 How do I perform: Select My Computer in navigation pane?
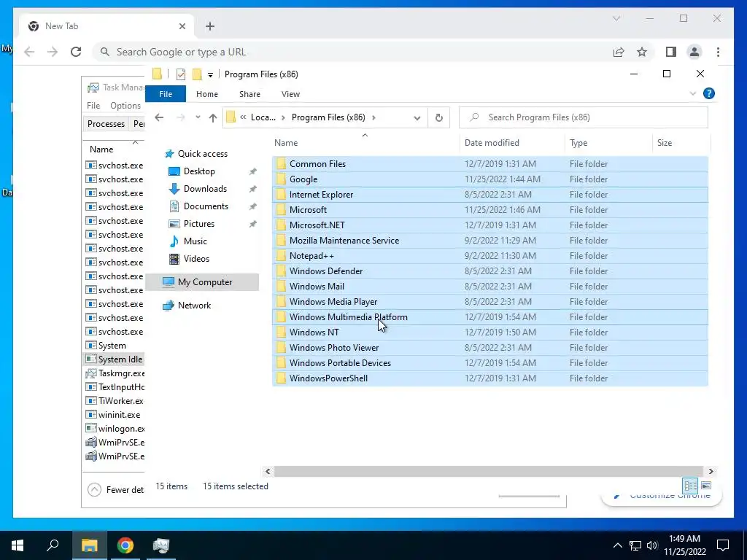(x=205, y=282)
